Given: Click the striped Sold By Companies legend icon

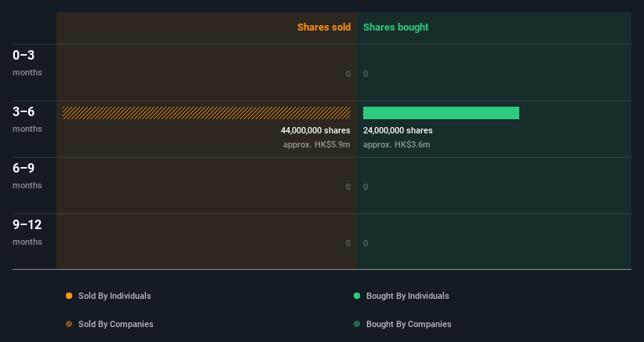Looking at the screenshot, I should [69, 324].
